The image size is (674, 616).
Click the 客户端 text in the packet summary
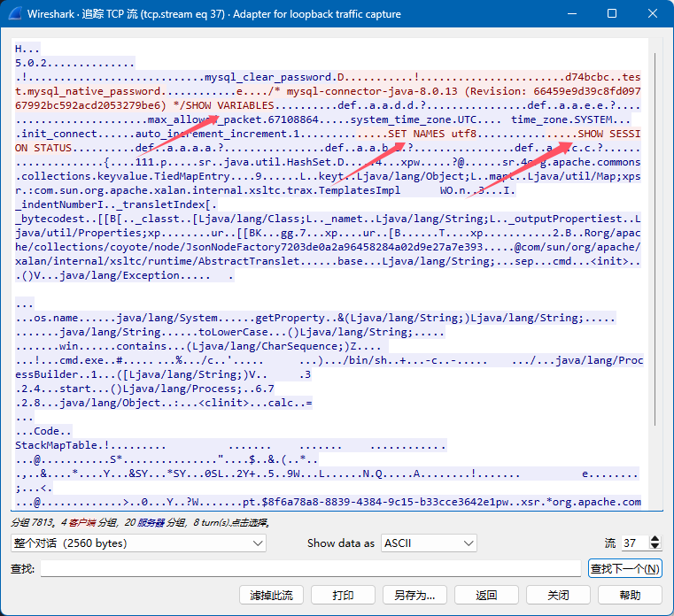click(82, 522)
